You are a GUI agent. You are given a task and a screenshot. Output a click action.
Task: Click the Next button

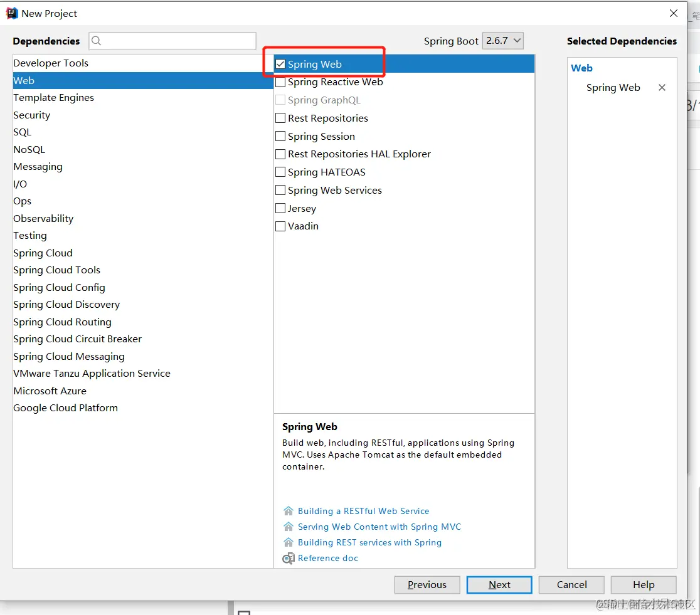[x=499, y=585]
